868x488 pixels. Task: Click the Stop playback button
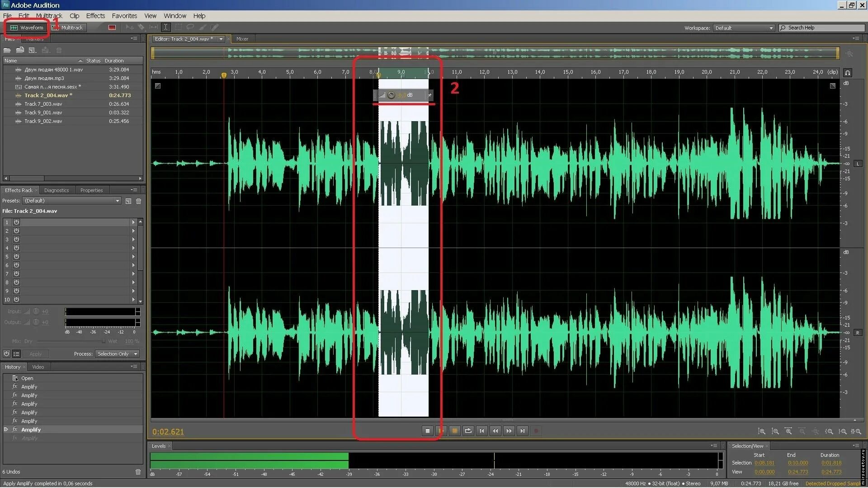click(428, 431)
